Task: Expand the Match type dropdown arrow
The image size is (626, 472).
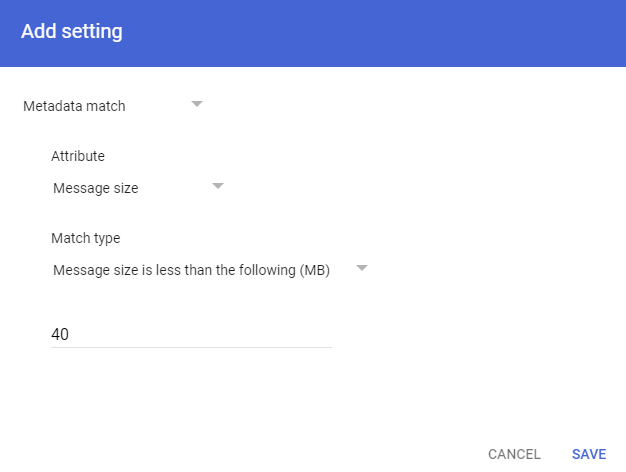Action: pos(362,268)
